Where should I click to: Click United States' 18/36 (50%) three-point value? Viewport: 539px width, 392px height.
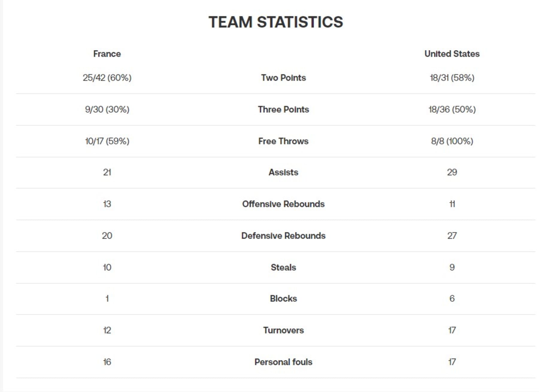click(452, 110)
